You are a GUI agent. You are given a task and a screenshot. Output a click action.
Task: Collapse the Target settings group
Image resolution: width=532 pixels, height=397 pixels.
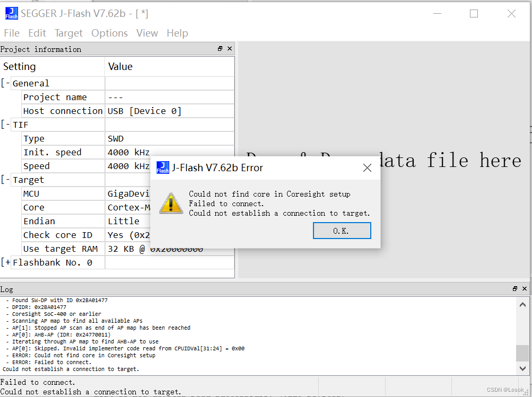(5, 180)
